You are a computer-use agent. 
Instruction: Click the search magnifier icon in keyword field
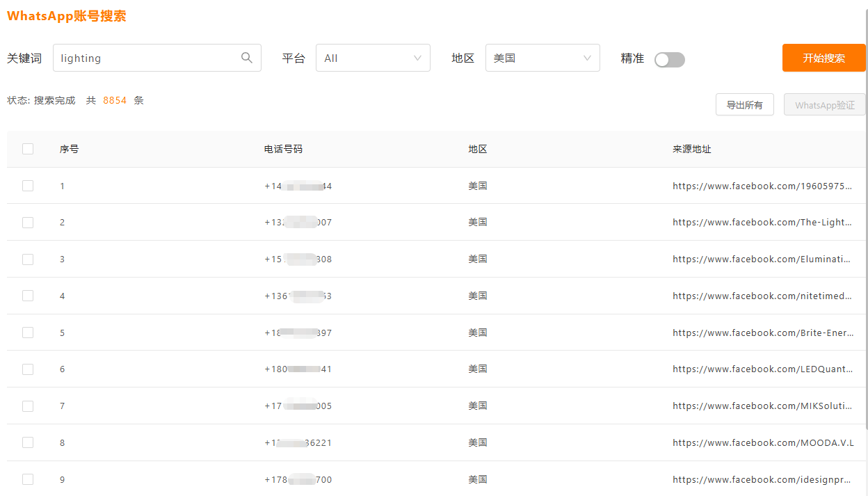pyautogui.click(x=247, y=58)
